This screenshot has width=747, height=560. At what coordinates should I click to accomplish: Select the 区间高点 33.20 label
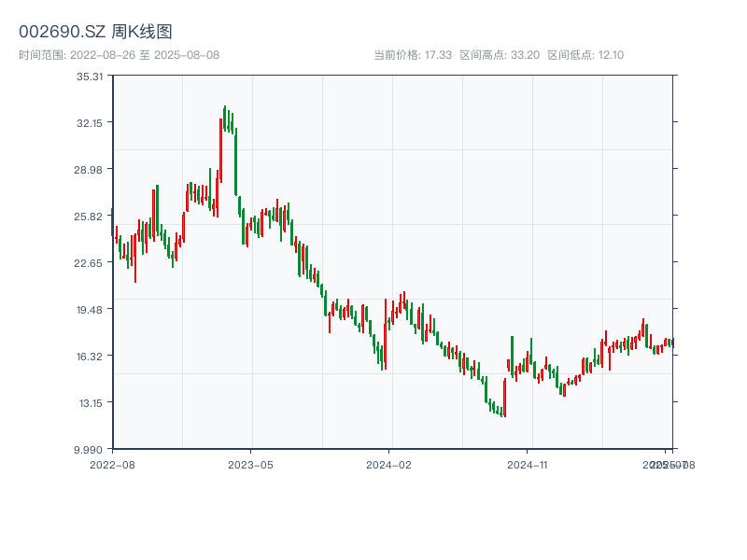click(x=500, y=55)
